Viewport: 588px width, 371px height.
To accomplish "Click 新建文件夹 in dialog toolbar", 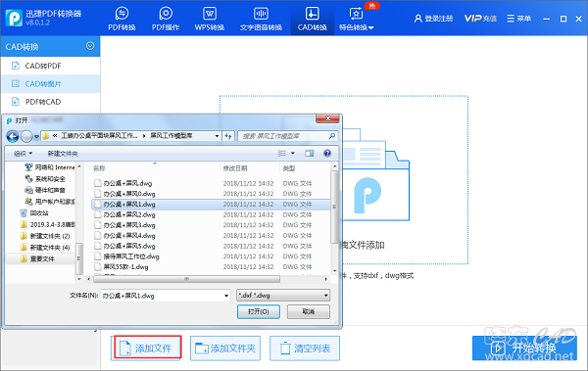I will (x=63, y=154).
